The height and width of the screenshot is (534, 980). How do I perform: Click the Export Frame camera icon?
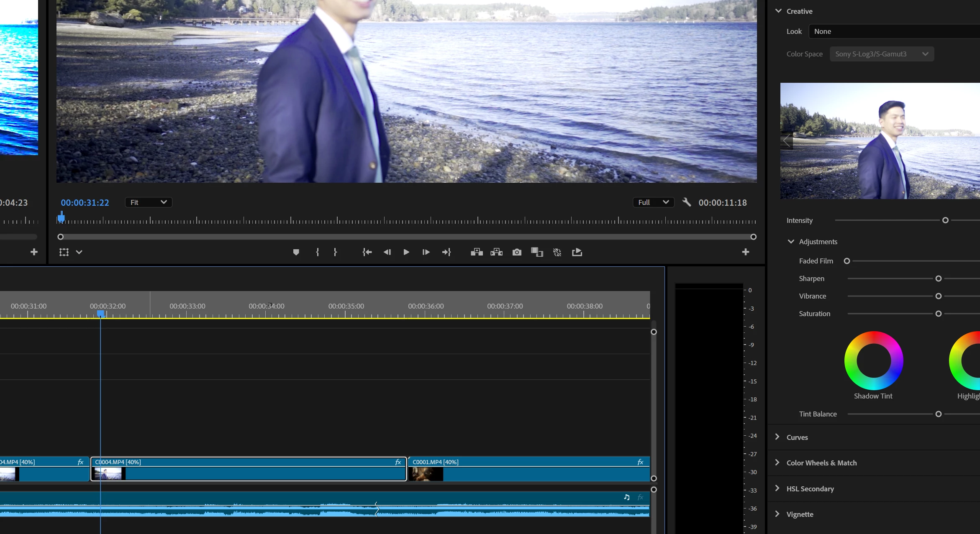coord(517,252)
